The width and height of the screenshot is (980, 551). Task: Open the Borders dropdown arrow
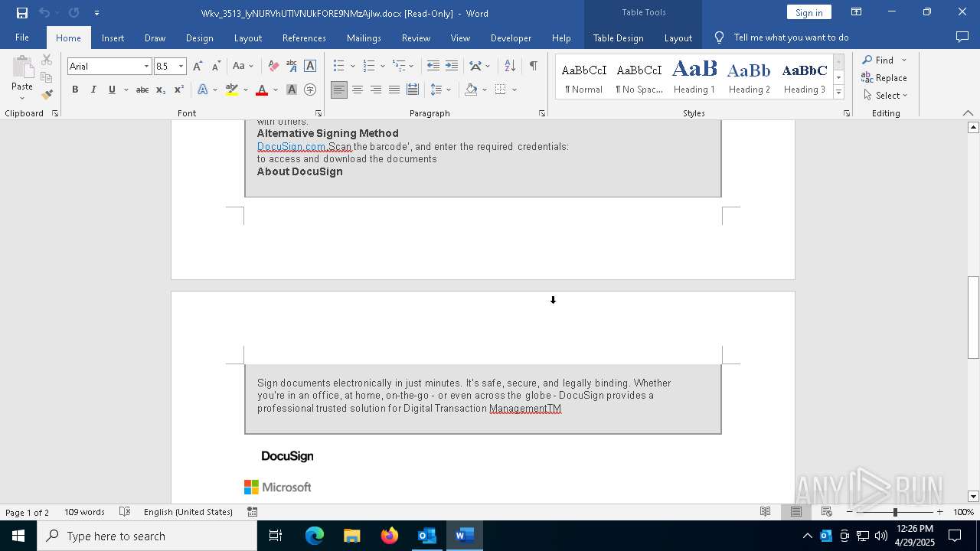tap(514, 90)
